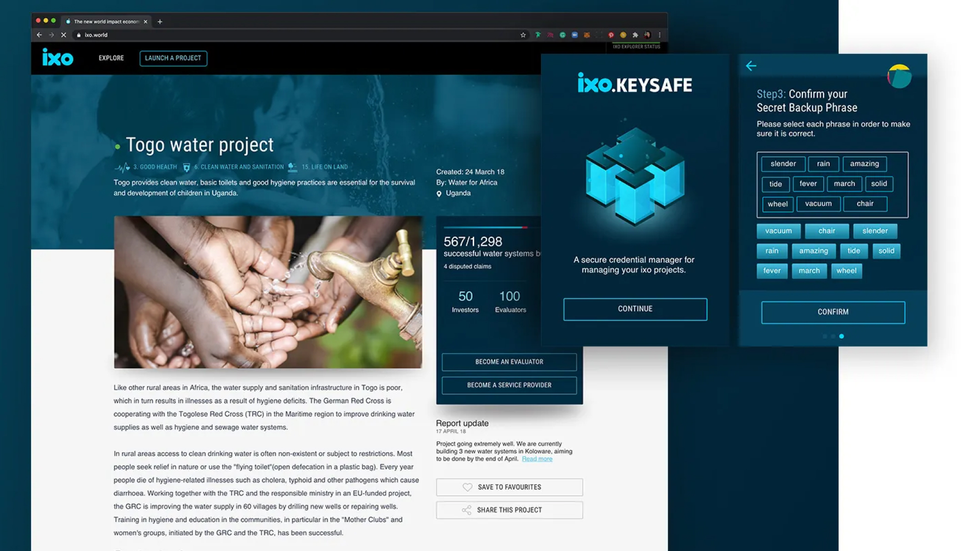The image size is (980, 551).
Task: Open the browser profile avatar
Action: click(647, 35)
